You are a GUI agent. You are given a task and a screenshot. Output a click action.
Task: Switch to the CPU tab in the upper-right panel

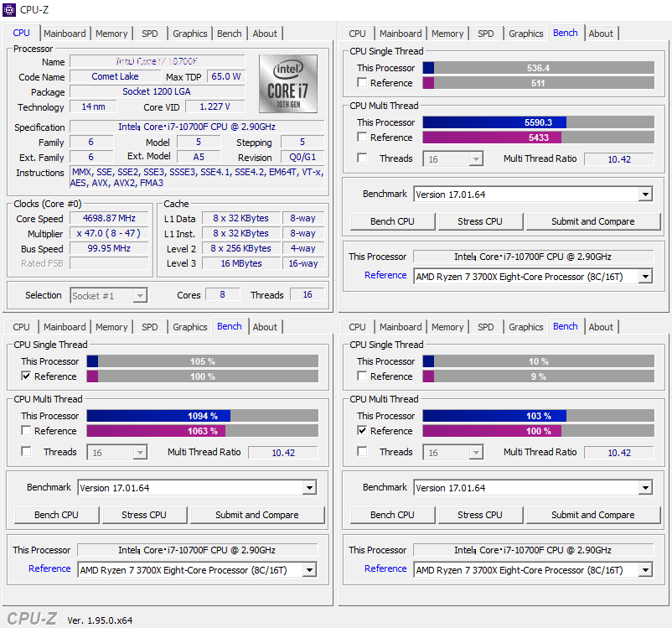click(x=357, y=34)
